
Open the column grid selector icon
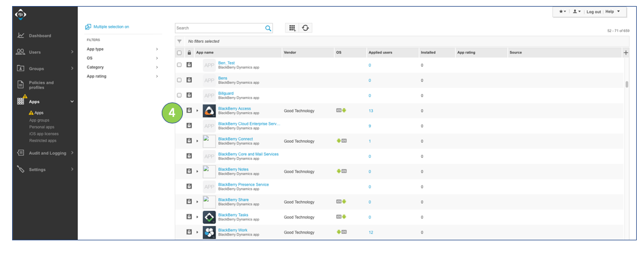[292, 28]
